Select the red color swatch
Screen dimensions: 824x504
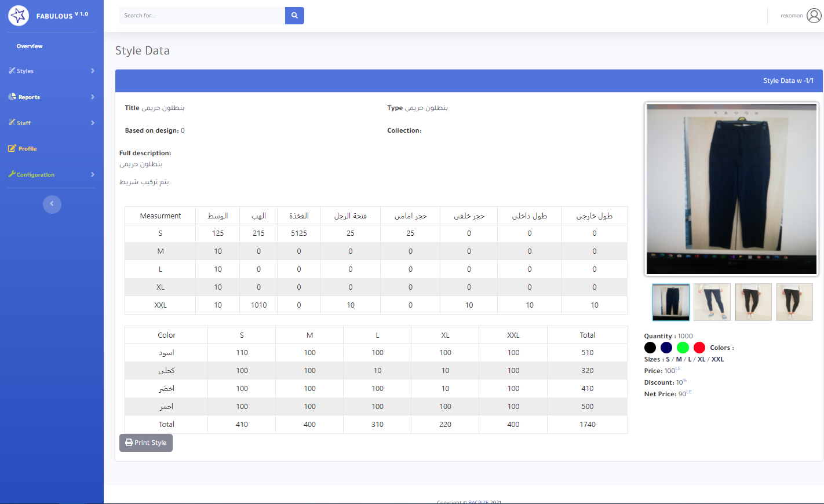pos(699,348)
